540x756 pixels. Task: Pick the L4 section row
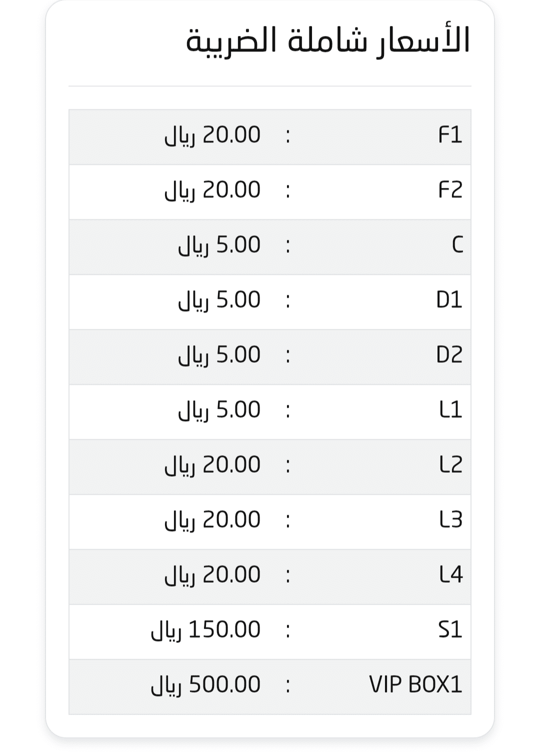pos(270,577)
